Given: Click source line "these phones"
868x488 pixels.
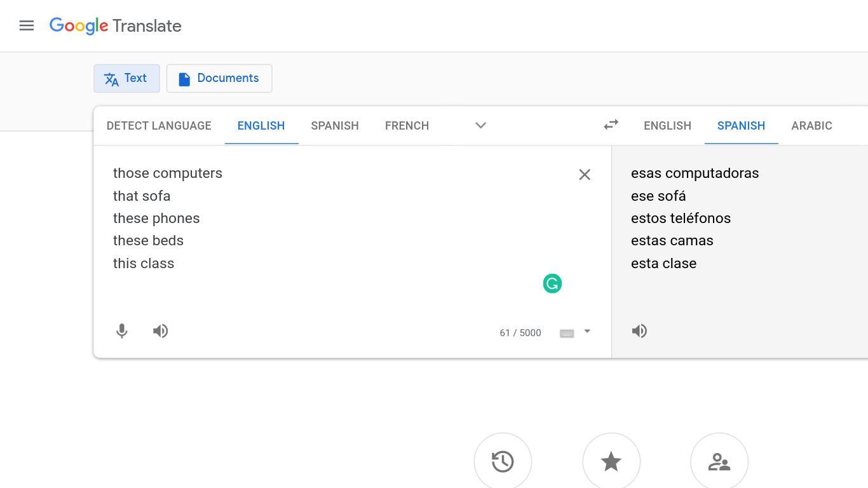Looking at the screenshot, I should click(156, 219).
